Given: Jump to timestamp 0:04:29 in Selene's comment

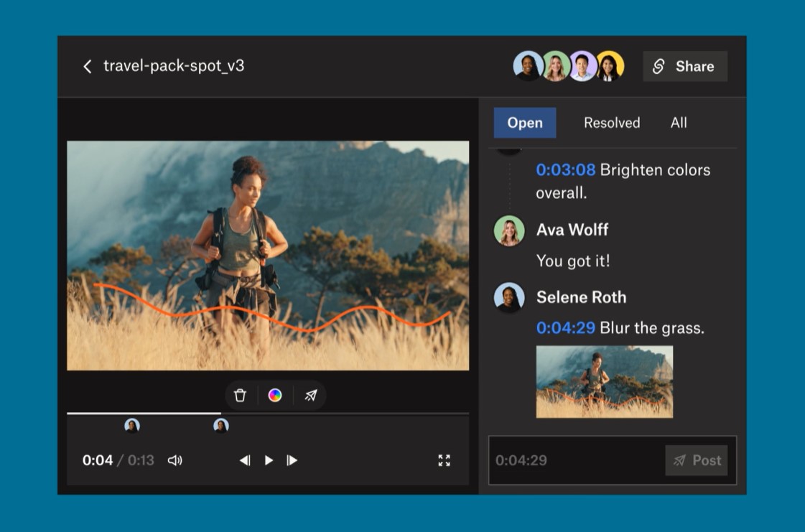Looking at the screenshot, I should 565,328.
